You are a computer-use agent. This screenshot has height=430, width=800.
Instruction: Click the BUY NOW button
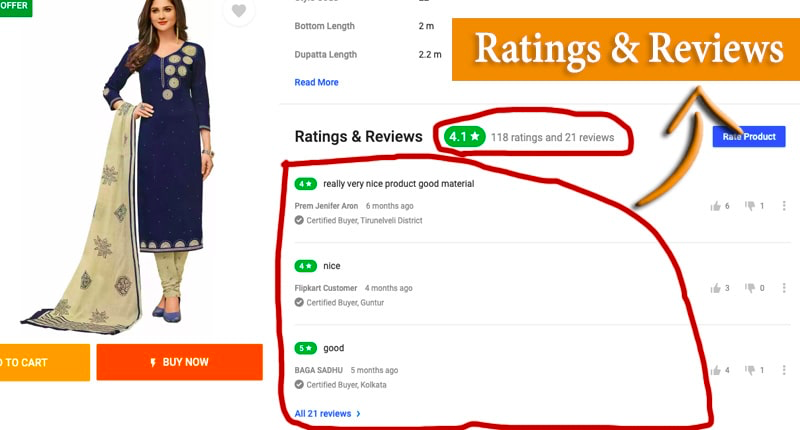[180, 362]
